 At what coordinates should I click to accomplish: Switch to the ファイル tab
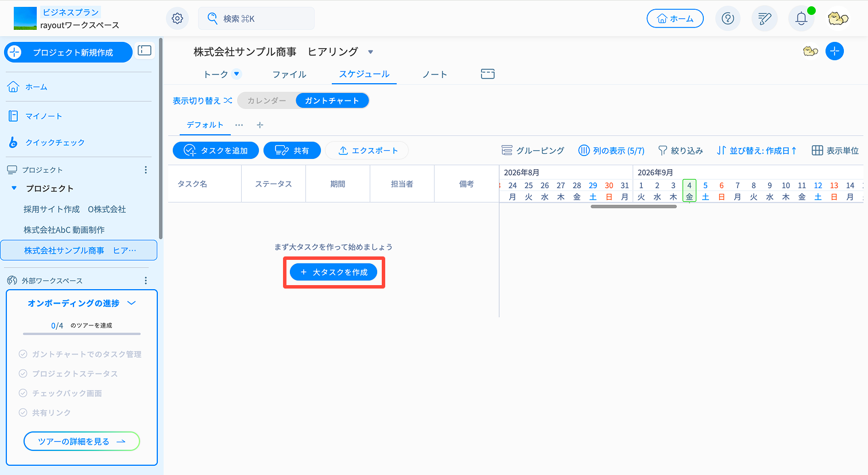tap(289, 75)
